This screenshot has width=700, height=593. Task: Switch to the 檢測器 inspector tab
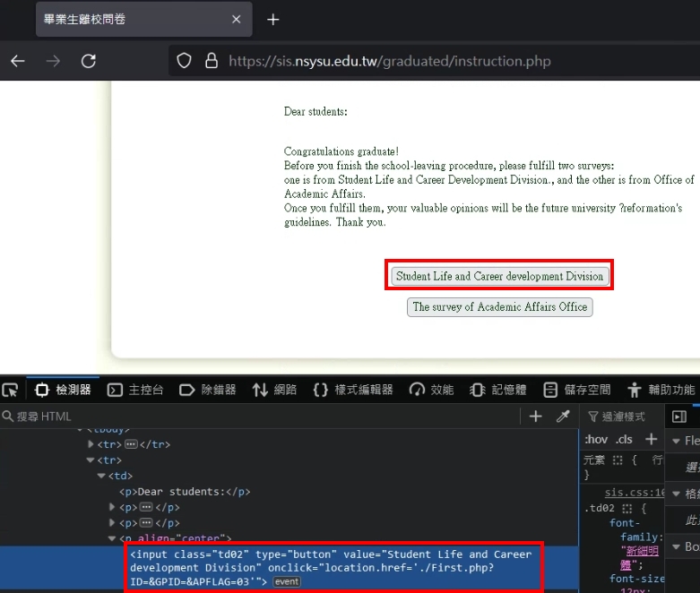pos(63,390)
